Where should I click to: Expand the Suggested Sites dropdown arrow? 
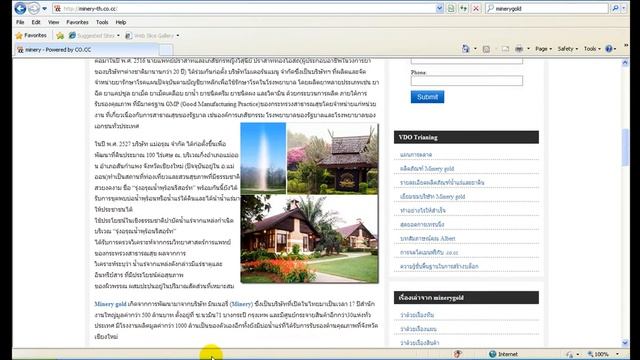[118, 36]
